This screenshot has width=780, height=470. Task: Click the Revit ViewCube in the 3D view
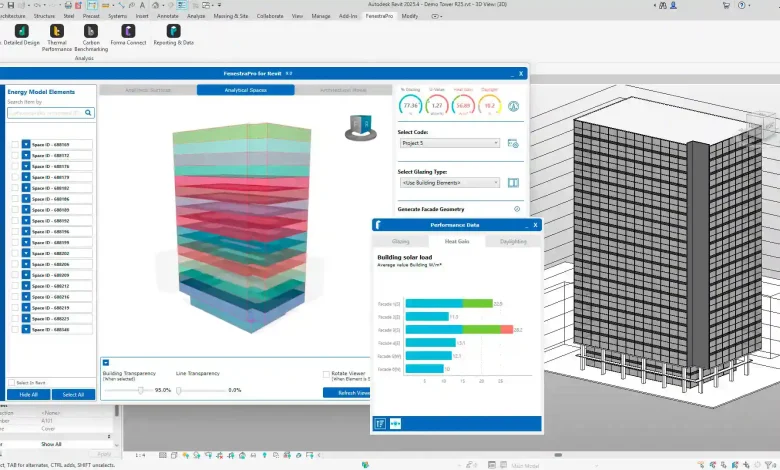pyautogui.click(x=760, y=124)
